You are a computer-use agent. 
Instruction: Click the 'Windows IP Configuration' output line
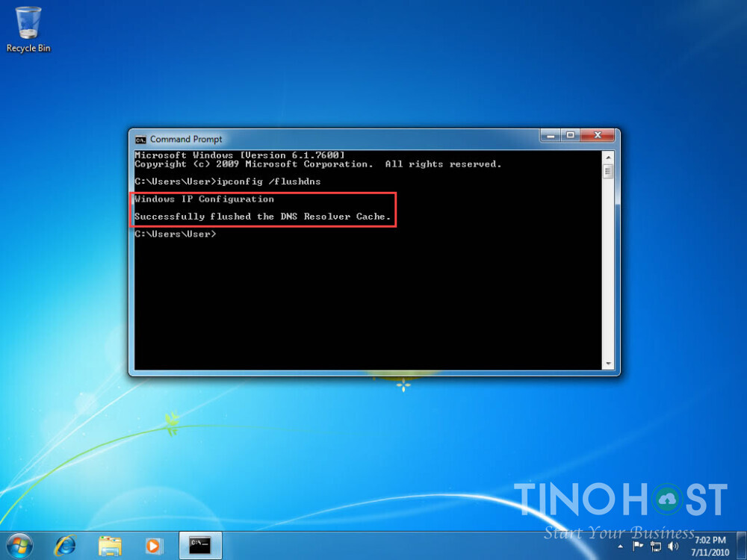[x=205, y=199]
